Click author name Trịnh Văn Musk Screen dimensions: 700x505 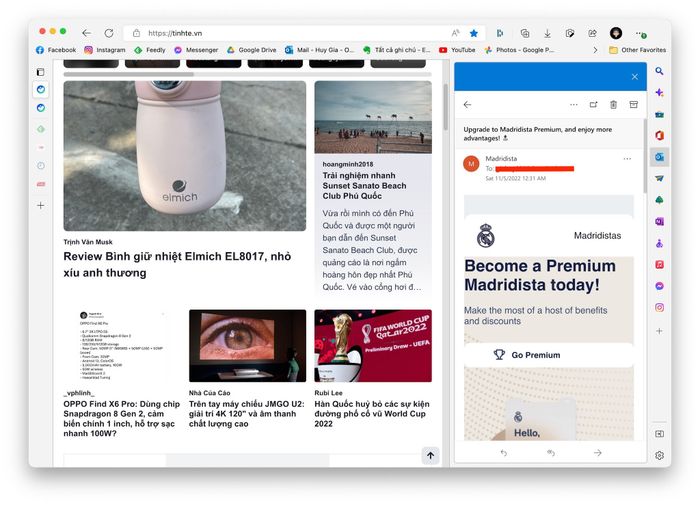pos(88,242)
